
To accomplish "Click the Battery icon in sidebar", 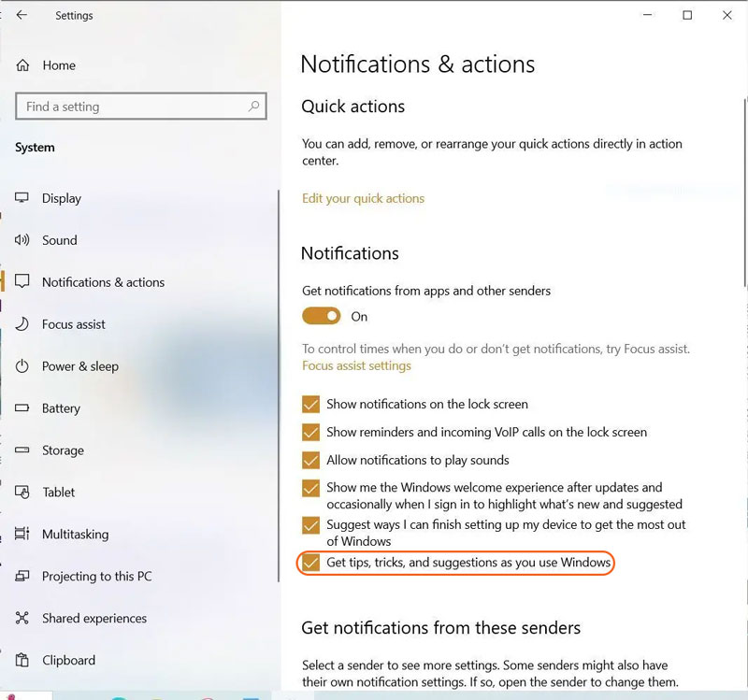I will tap(22, 408).
